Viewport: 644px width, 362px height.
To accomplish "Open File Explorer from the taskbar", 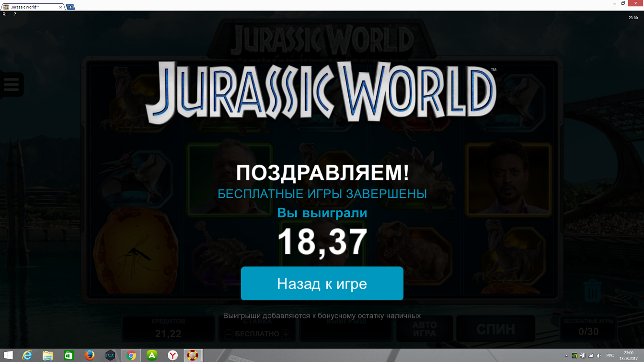I will pyautogui.click(x=48, y=355).
